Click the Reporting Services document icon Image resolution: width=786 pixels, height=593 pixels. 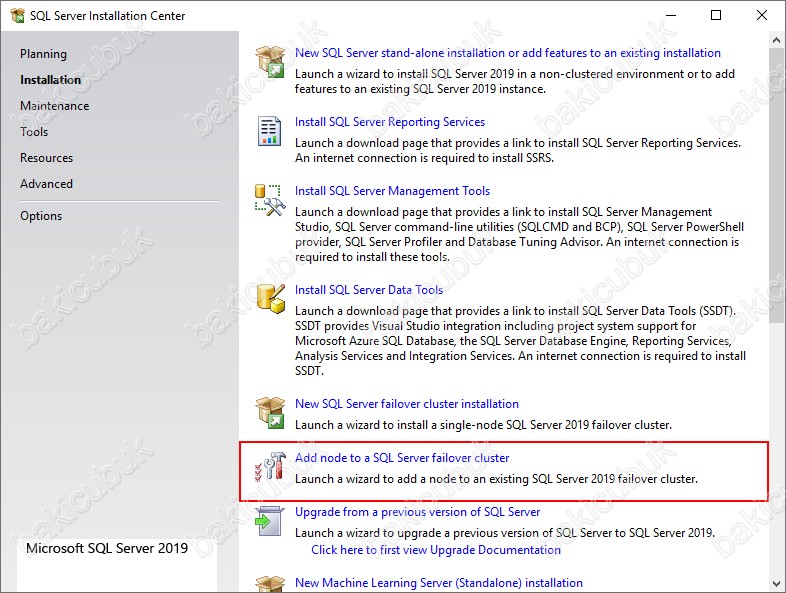(x=269, y=131)
